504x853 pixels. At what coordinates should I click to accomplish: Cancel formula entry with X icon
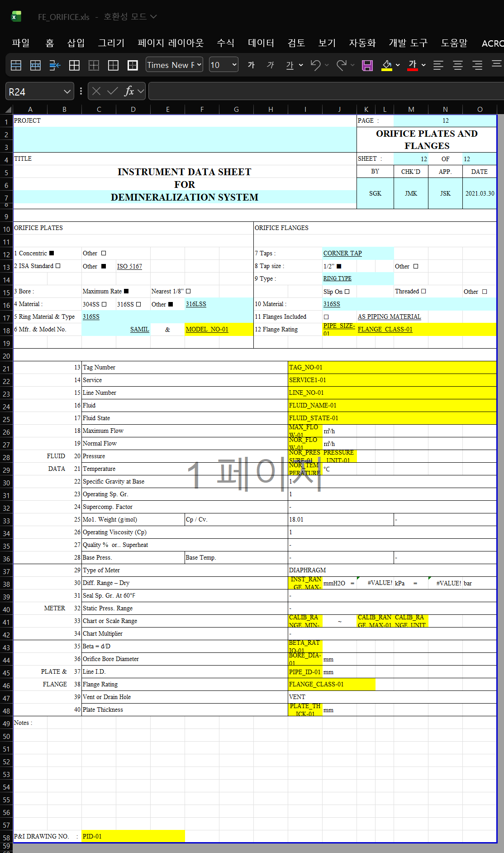96,91
